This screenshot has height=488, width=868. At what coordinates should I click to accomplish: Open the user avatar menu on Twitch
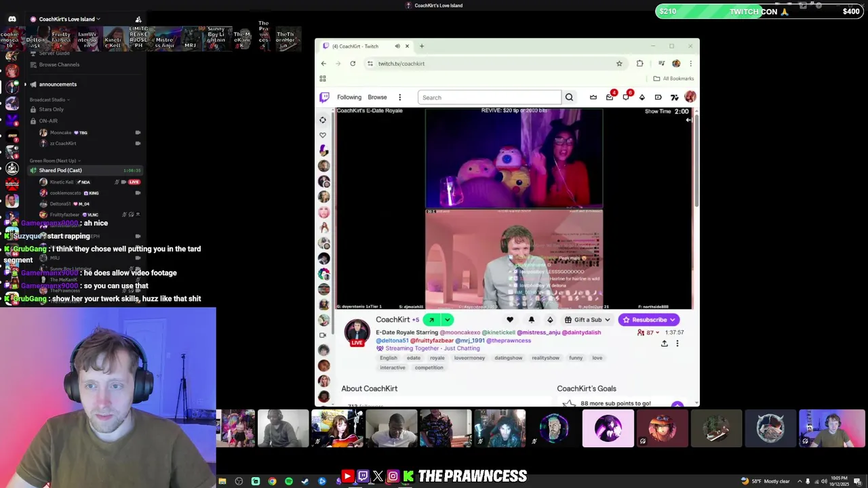pos(690,97)
